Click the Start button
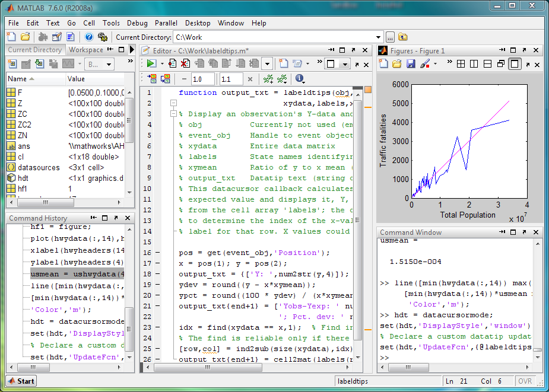Viewport: 549px width, 392px height. tap(21, 381)
